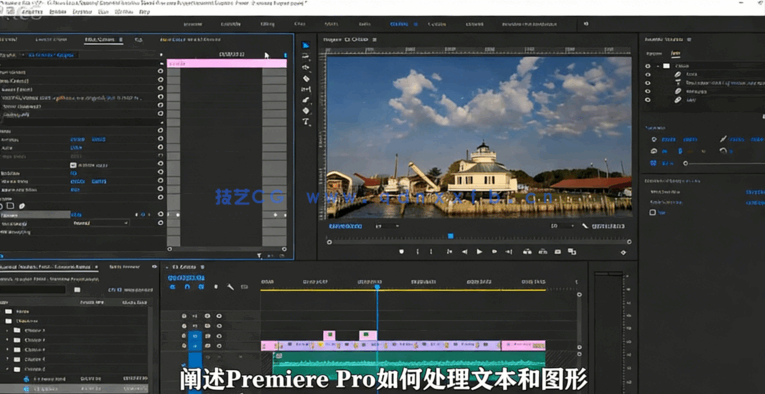
Task: Open the Program monitor button editor
Action: (x=623, y=252)
